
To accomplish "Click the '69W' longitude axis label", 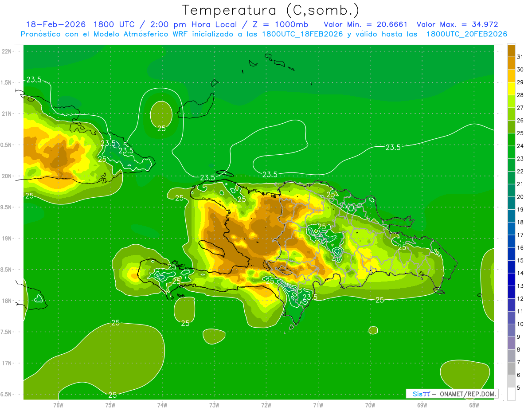I will tap(422, 404).
